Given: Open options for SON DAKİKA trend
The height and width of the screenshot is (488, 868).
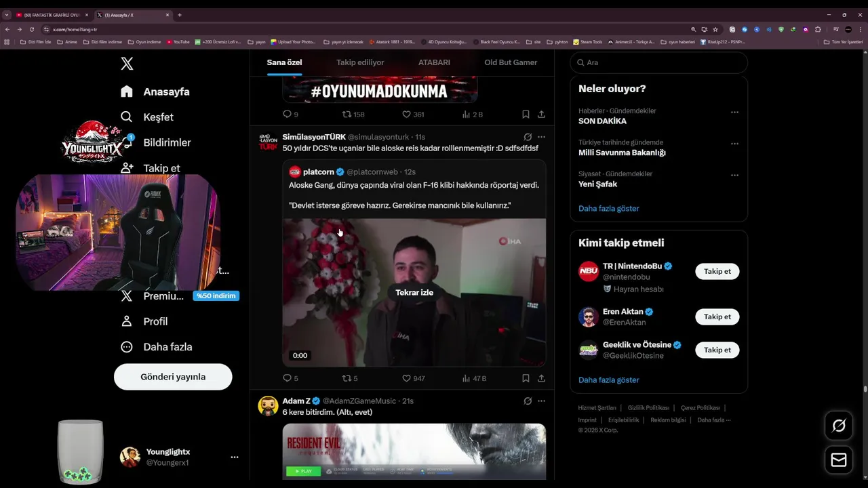Looking at the screenshot, I should tap(734, 112).
